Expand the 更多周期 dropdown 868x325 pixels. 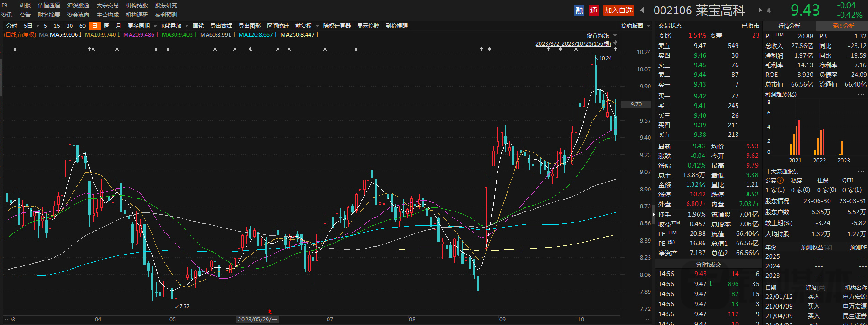pyautogui.click(x=142, y=26)
